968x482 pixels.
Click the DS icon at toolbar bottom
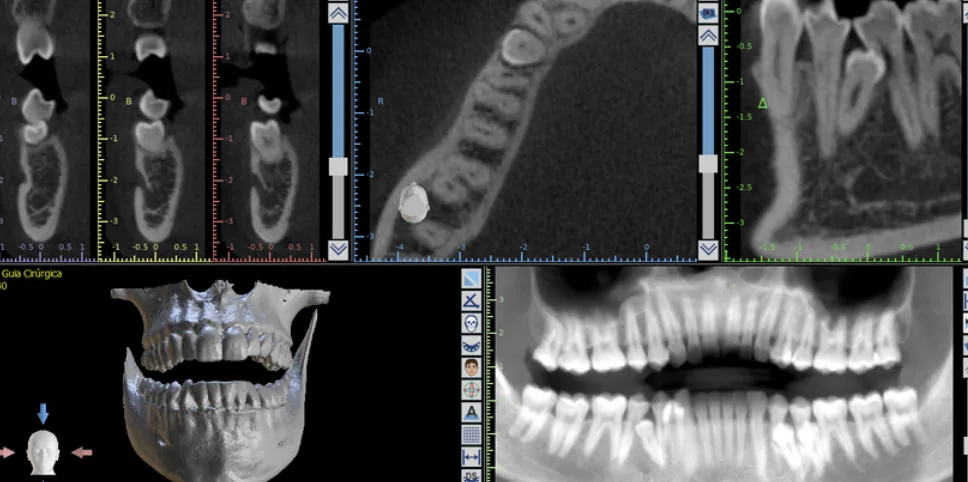472,476
